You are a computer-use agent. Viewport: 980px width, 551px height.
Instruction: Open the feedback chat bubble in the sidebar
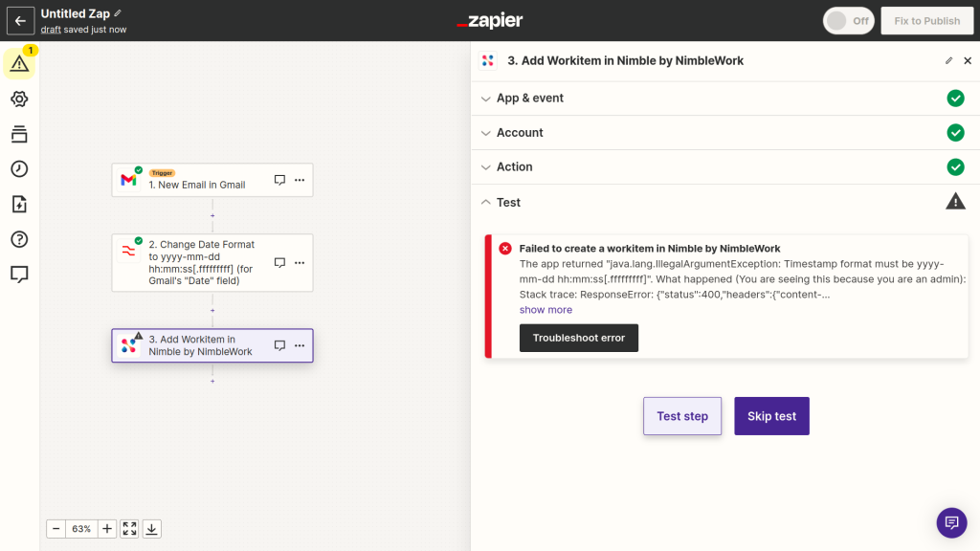click(19, 275)
